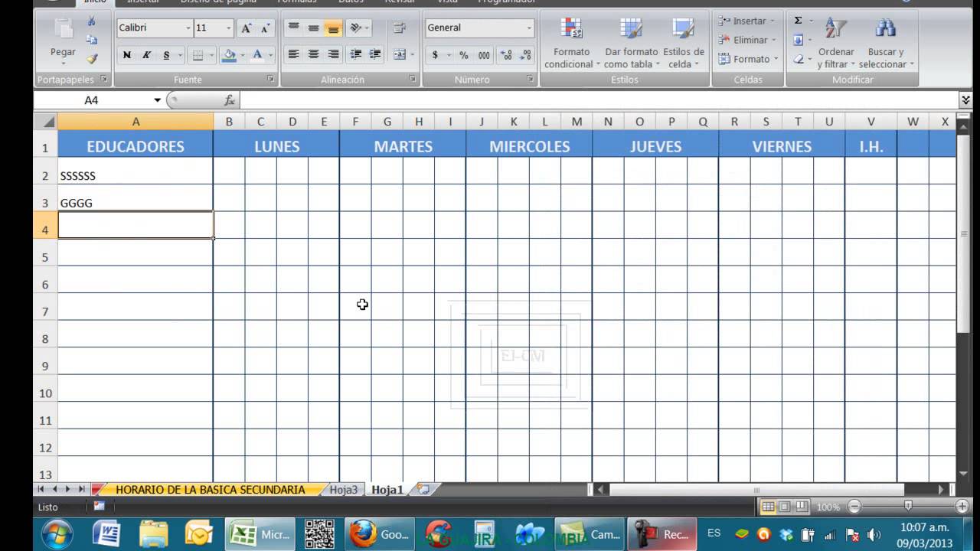Align text to the right

point(333,54)
